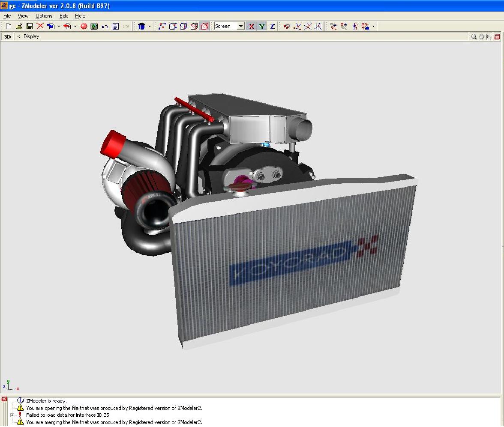Open the Edit menu

tap(63, 16)
